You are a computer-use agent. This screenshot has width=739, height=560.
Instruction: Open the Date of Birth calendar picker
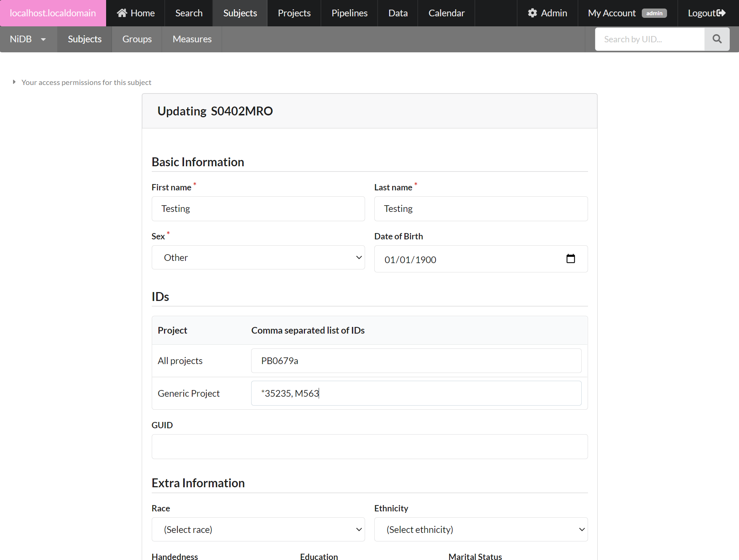tap(570, 259)
